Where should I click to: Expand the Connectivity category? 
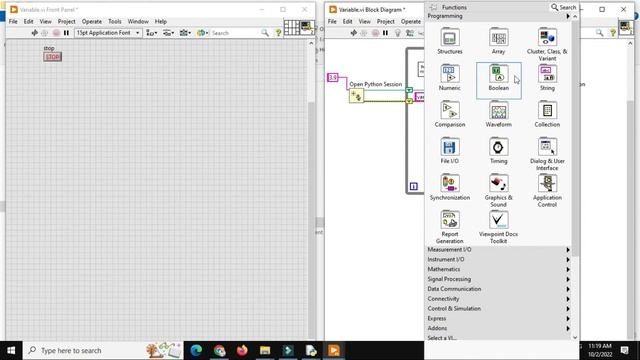click(498, 299)
